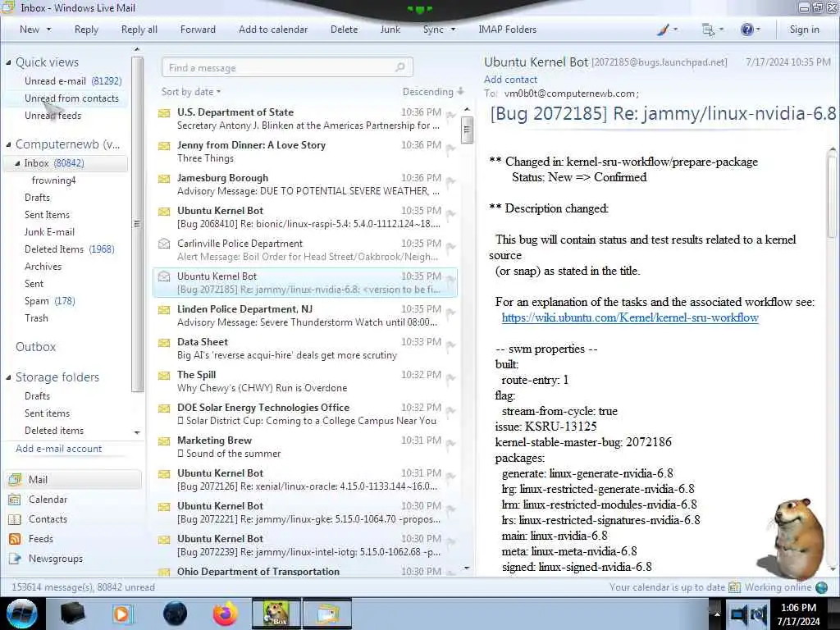Collapse the Storage folders section
The width and height of the screenshot is (840, 630).
tap(8, 377)
